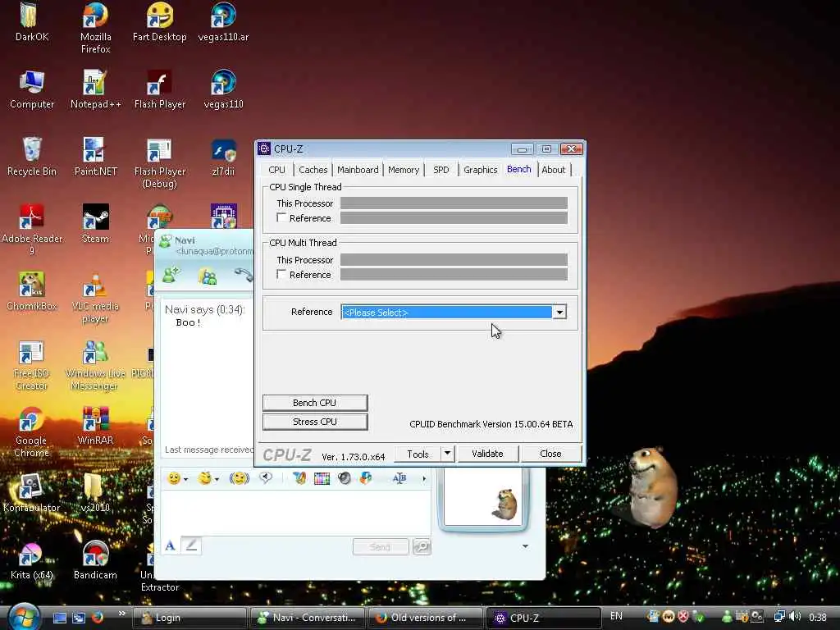Click the volume icon in system tray
840x630 pixels.
click(796, 617)
